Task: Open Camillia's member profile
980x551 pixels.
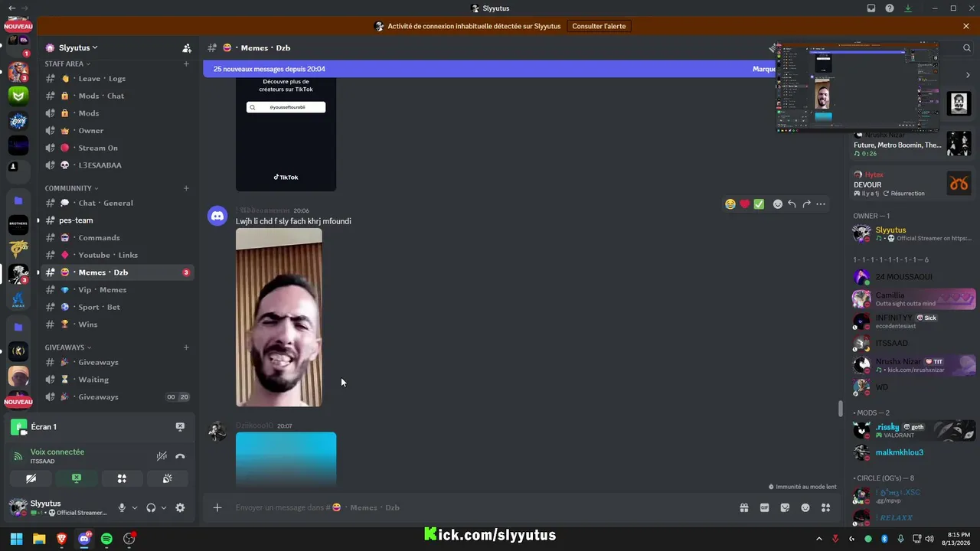Action: (914, 299)
